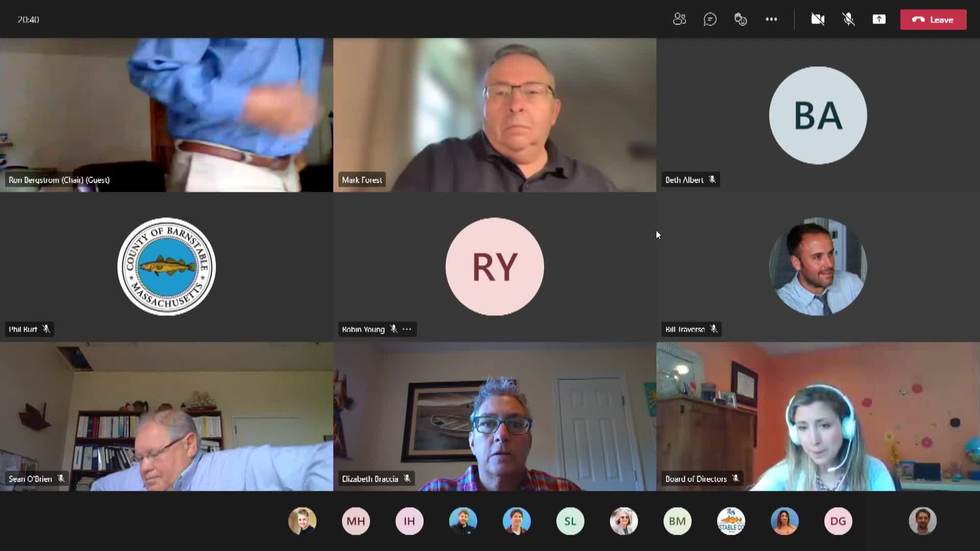Click the Barnstable County seal avatar

click(x=166, y=266)
